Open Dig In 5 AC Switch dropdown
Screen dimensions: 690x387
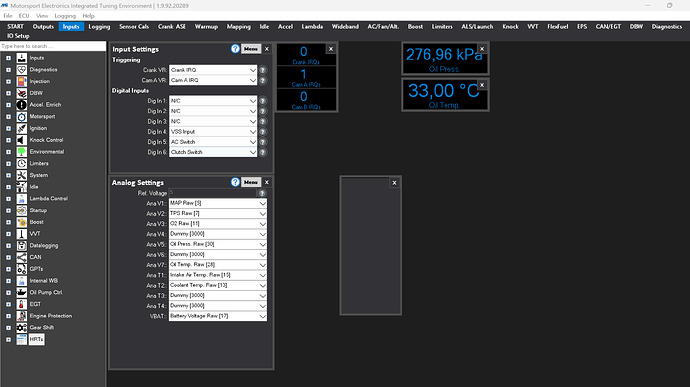pos(213,142)
